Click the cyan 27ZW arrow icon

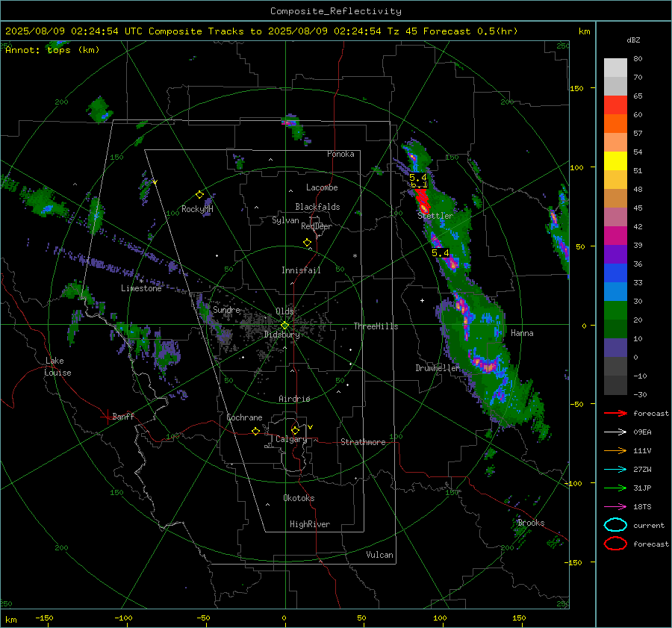click(x=615, y=470)
